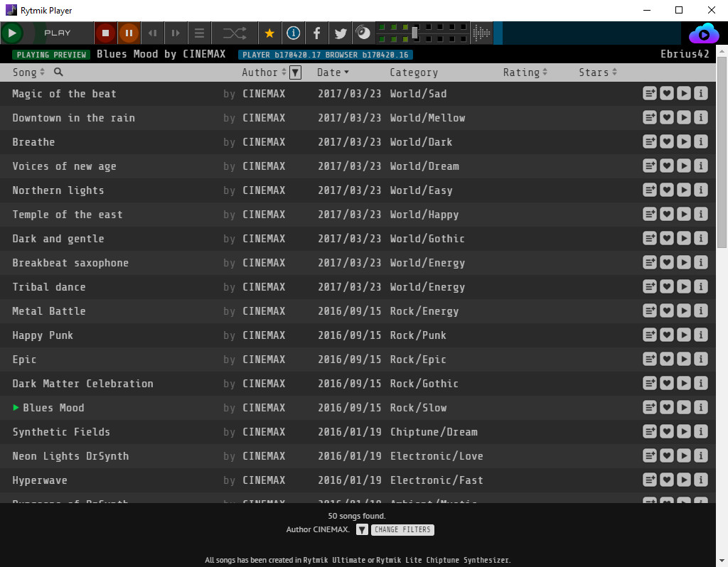Open the CHANGE FILTERS panel
The image size is (728, 567).
click(402, 529)
